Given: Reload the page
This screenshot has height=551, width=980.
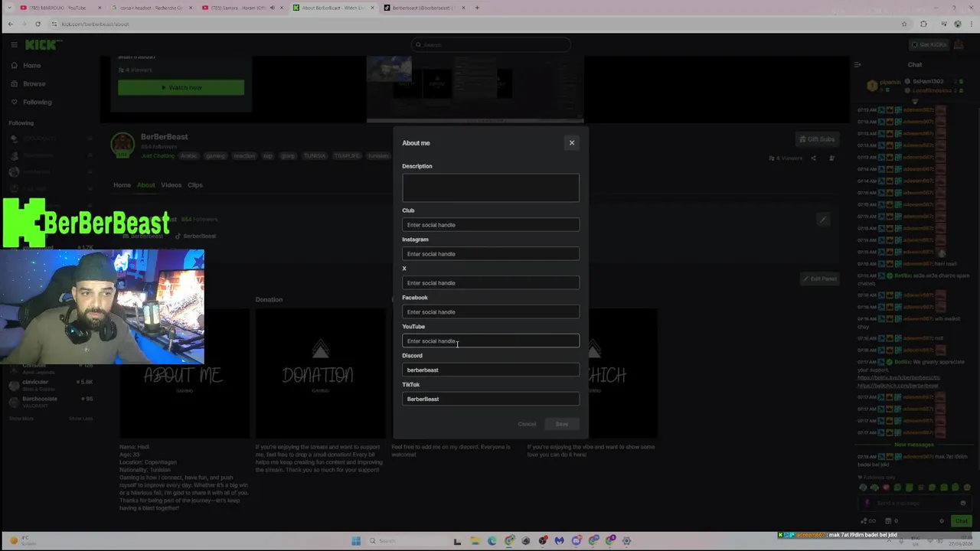Looking at the screenshot, I should point(38,24).
